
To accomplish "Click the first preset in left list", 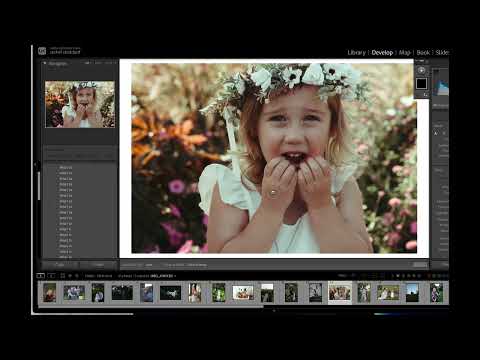I will click(x=66, y=168).
